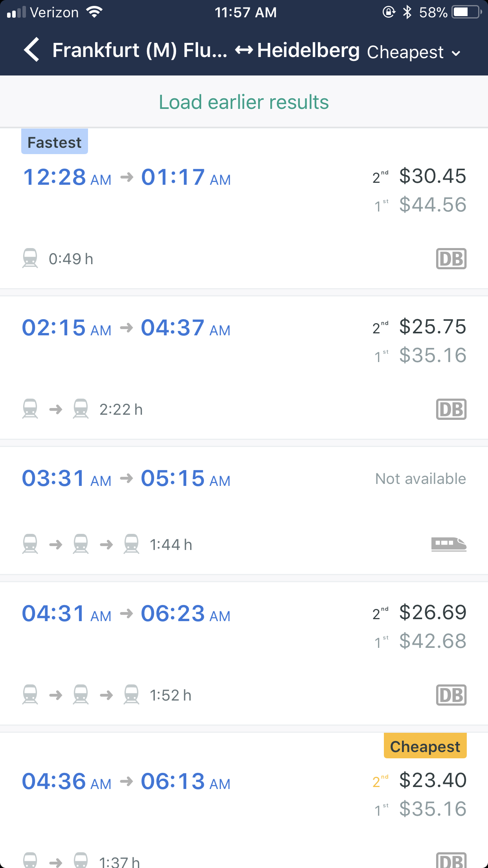The width and height of the screenshot is (488, 868).
Task: Choose the $44.56 1st class fare
Action: [x=432, y=205]
